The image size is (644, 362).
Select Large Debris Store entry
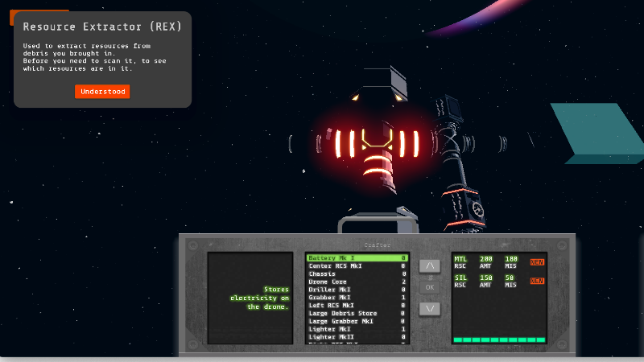356,313
